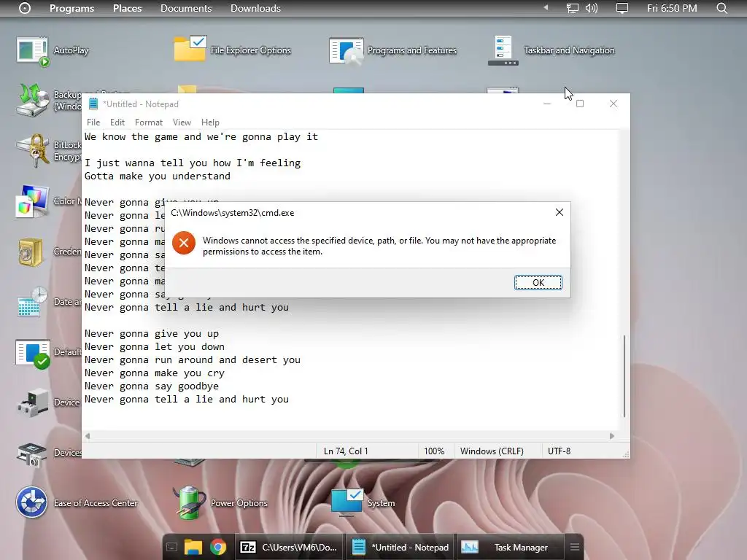
Task: Close the cmd.exe error dialog
Action: coord(560,212)
